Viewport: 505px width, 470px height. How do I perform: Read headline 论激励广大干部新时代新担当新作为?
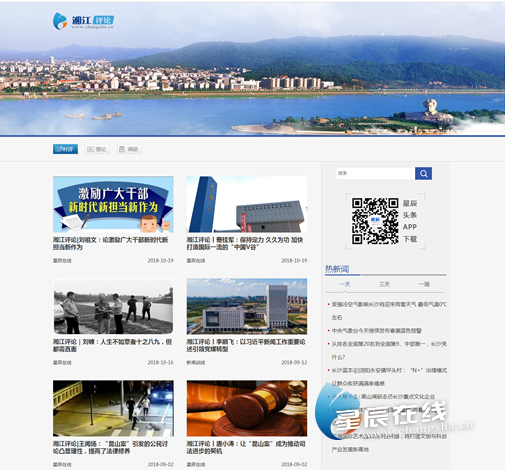click(110, 243)
